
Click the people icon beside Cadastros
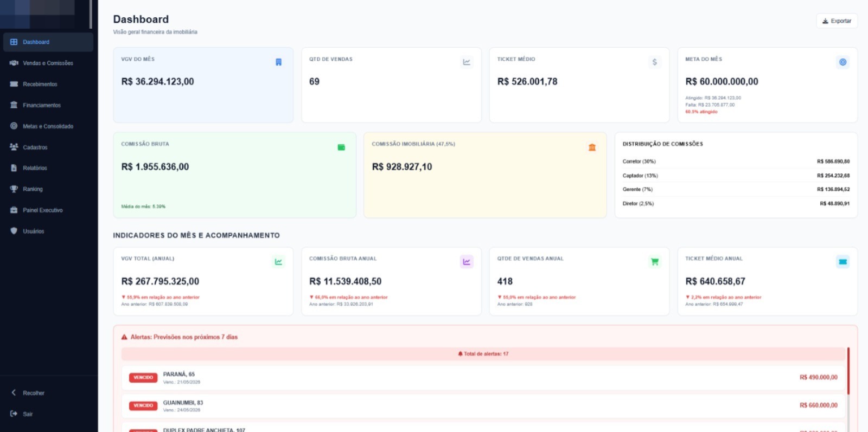pos(14,147)
